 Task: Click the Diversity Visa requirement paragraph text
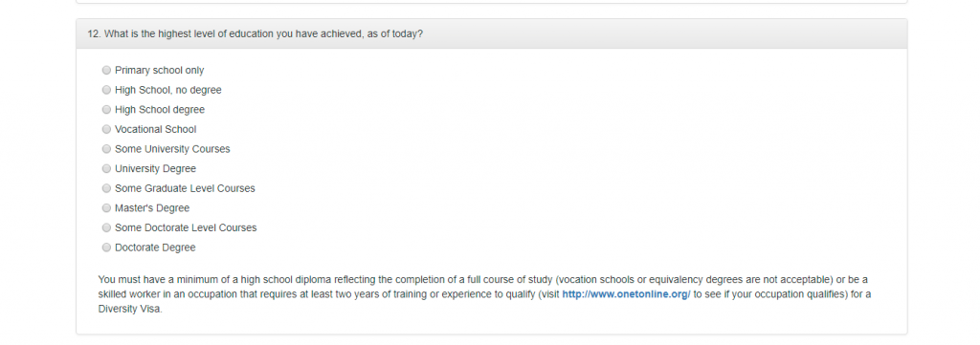click(x=484, y=293)
